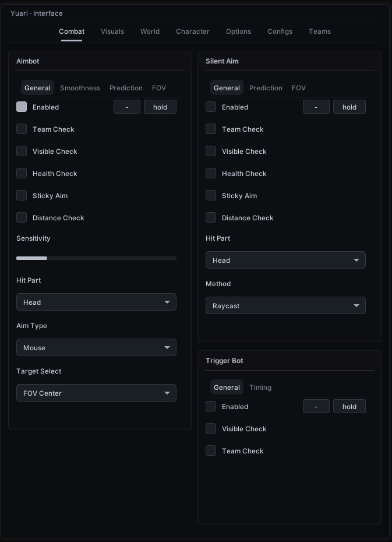This screenshot has width=392, height=542.
Task: Toggle the Aimbot Enabled checkbox
Action: (x=22, y=107)
